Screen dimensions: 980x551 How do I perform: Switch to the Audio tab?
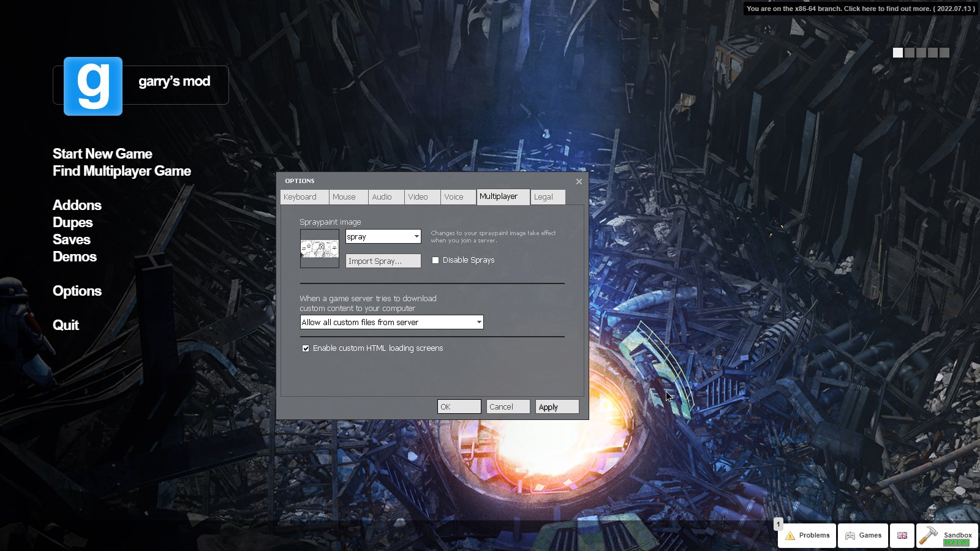click(386, 197)
